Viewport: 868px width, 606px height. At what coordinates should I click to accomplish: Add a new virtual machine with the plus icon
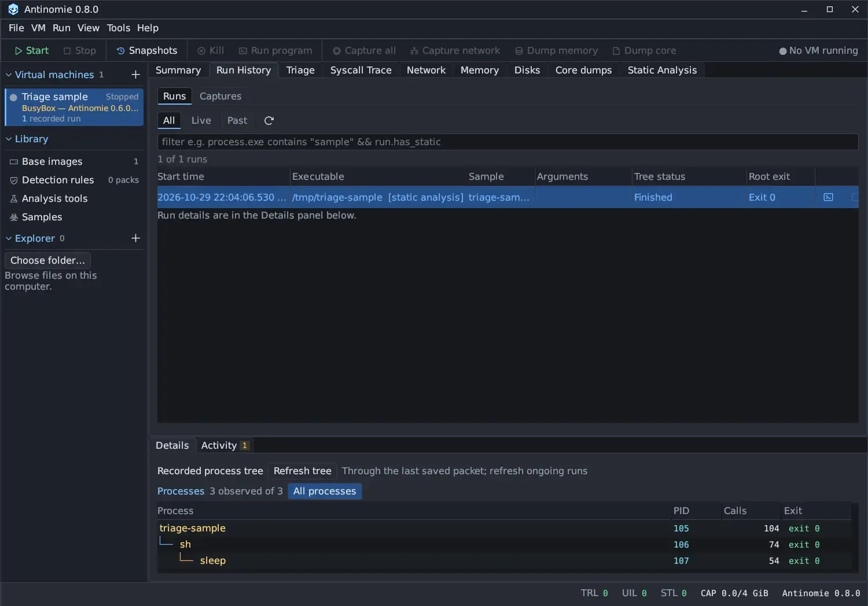pos(135,75)
